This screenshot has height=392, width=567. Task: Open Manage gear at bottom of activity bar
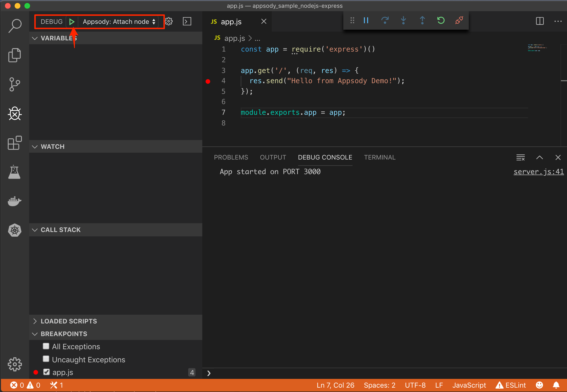(x=15, y=364)
